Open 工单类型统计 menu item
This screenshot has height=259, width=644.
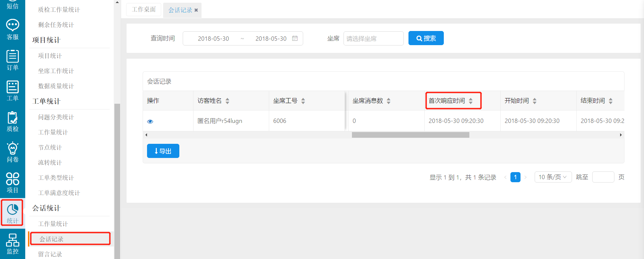pos(56,178)
